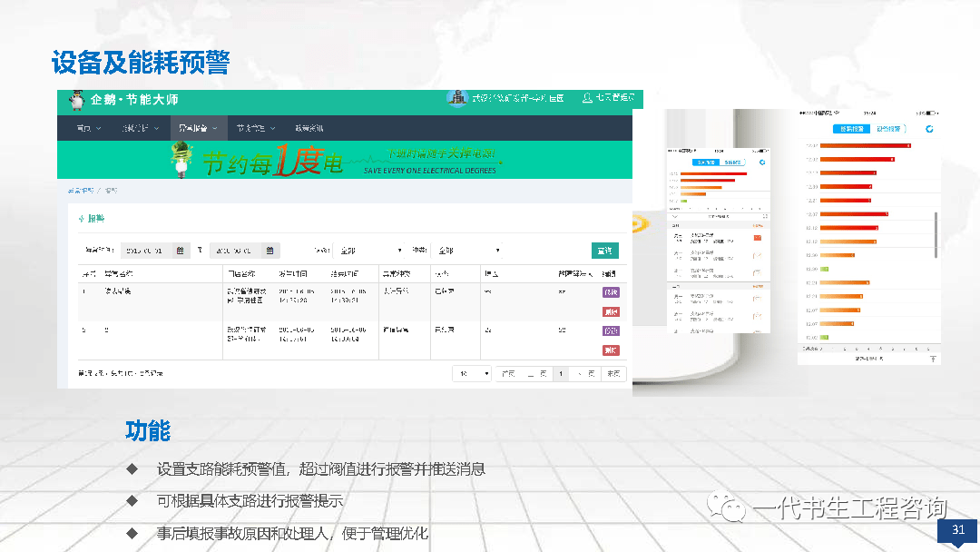
Task: Tap the short green bar in small phone chart
Action: tap(684, 202)
